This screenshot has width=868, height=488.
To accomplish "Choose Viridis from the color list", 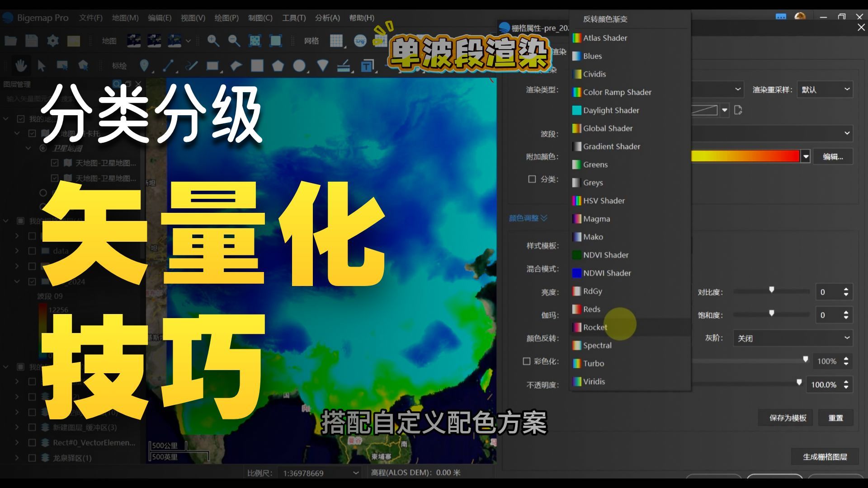I will click(630, 381).
